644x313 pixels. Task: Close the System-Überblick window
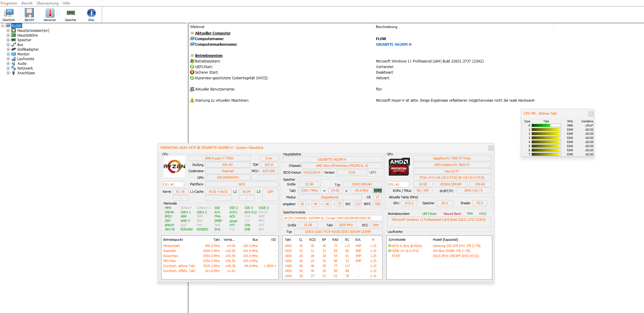click(x=491, y=148)
